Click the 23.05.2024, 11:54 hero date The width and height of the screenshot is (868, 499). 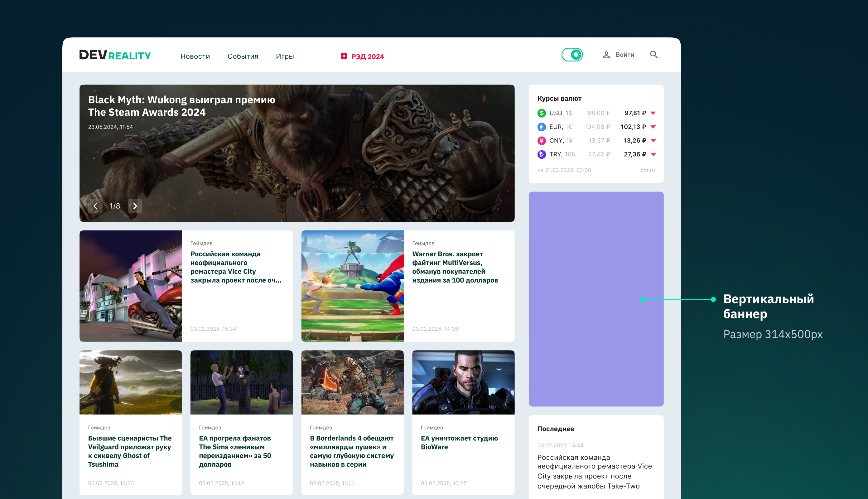pyautogui.click(x=110, y=127)
